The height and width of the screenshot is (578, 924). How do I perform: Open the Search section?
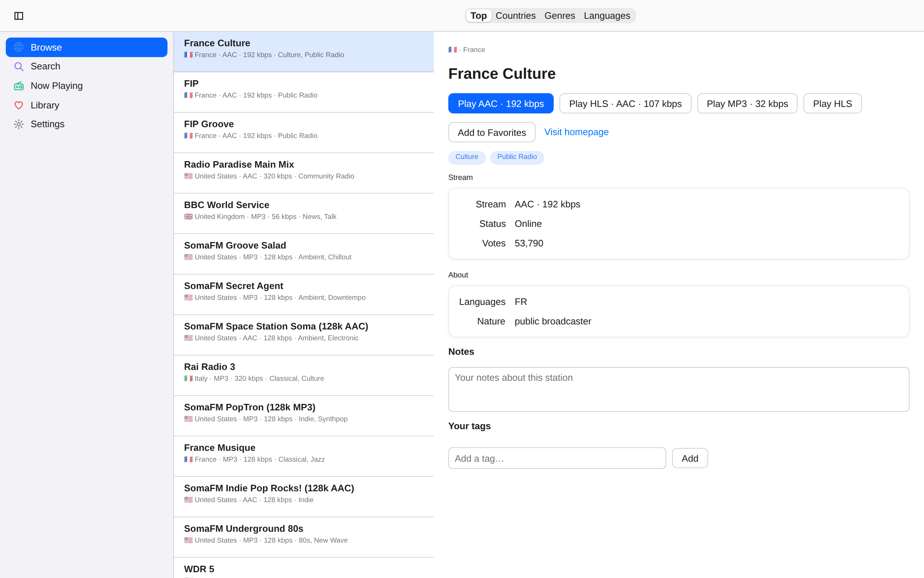point(87,66)
